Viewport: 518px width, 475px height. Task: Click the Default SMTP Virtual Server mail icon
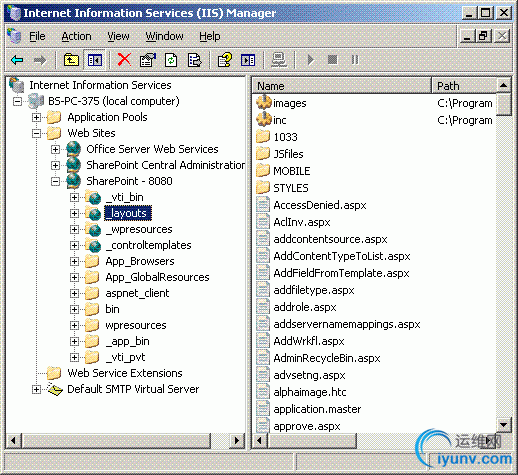click(x=55, y=389)
